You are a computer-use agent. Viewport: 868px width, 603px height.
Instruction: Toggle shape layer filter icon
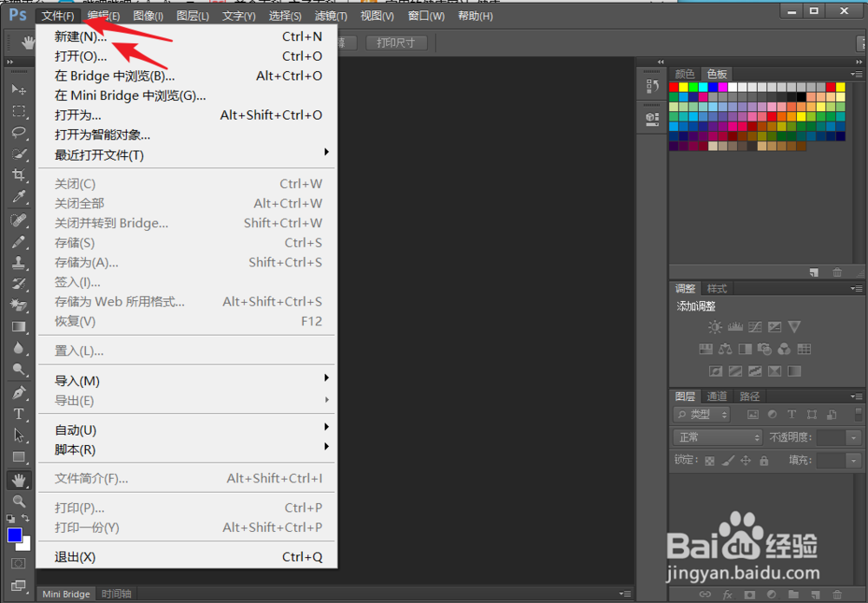click(x=812, y=415)
